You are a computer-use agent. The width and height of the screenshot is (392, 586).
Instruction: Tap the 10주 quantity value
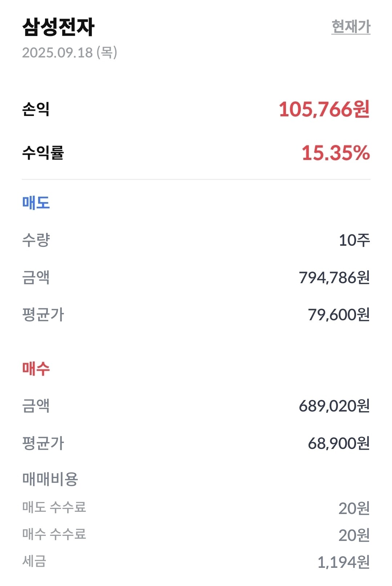[x=354, y=240]
